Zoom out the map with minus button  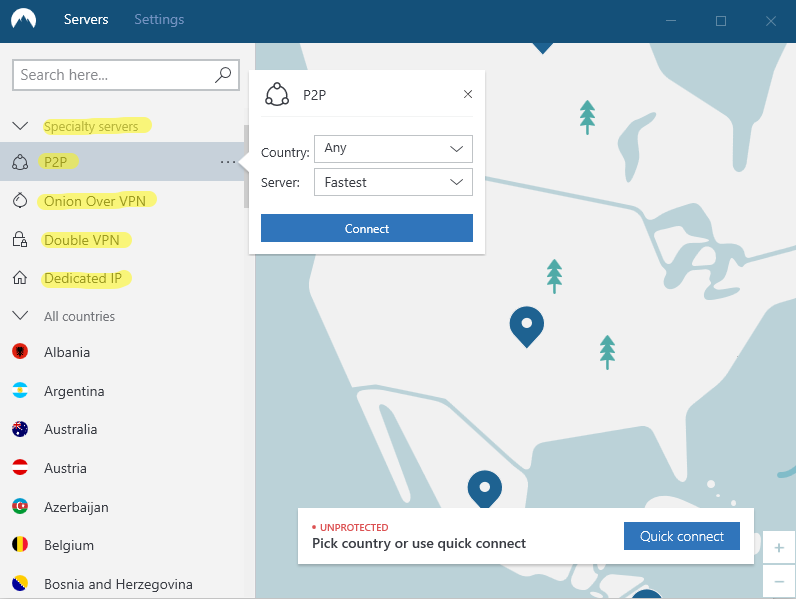pyautogui.click(x=779, y=581)
